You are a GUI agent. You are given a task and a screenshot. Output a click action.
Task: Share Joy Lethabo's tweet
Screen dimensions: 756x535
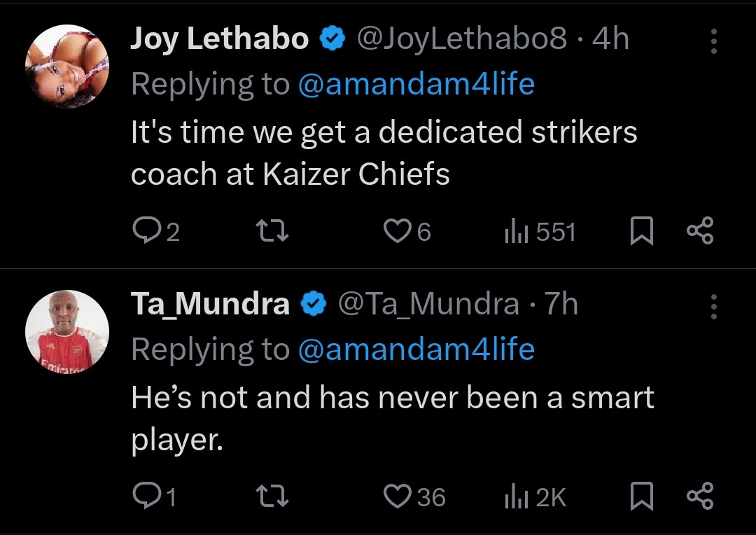pyautogui.click(x=700, y=232)
